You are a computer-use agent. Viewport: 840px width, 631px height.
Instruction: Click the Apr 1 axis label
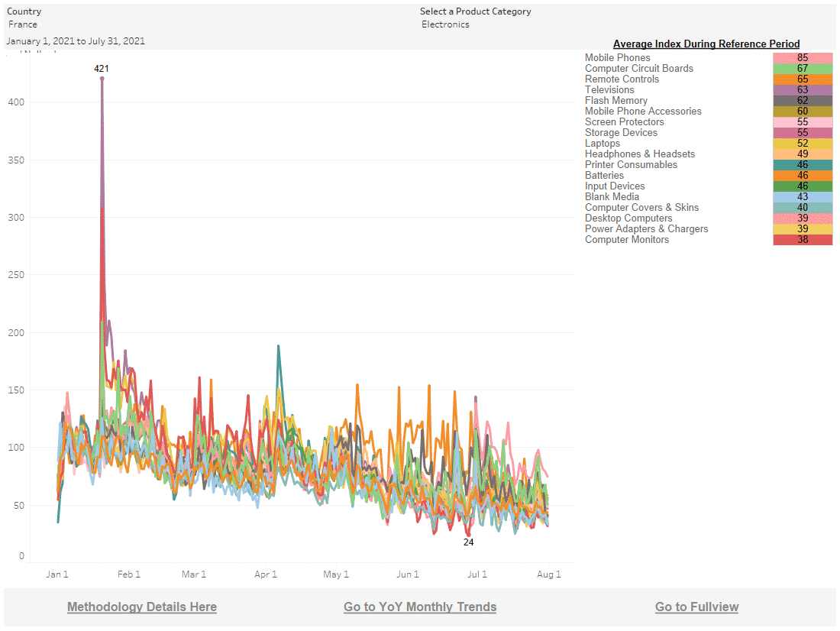click(x=265, y=574)
